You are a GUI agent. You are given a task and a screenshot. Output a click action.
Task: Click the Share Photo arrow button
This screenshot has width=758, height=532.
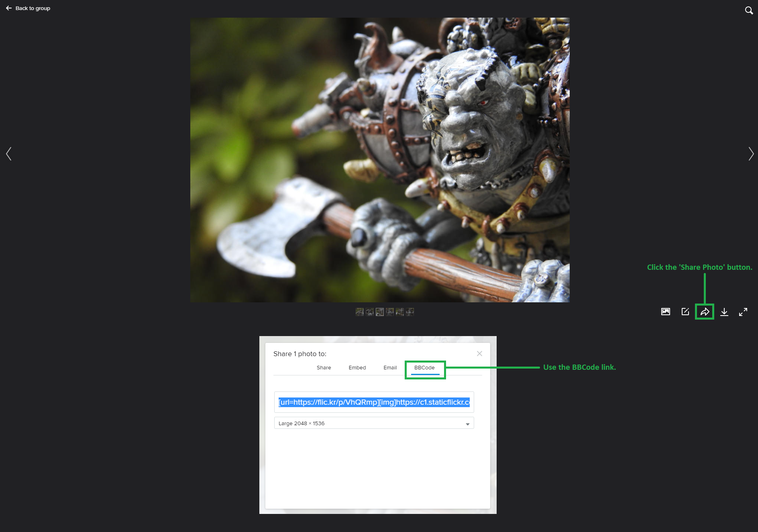point(705,312)
